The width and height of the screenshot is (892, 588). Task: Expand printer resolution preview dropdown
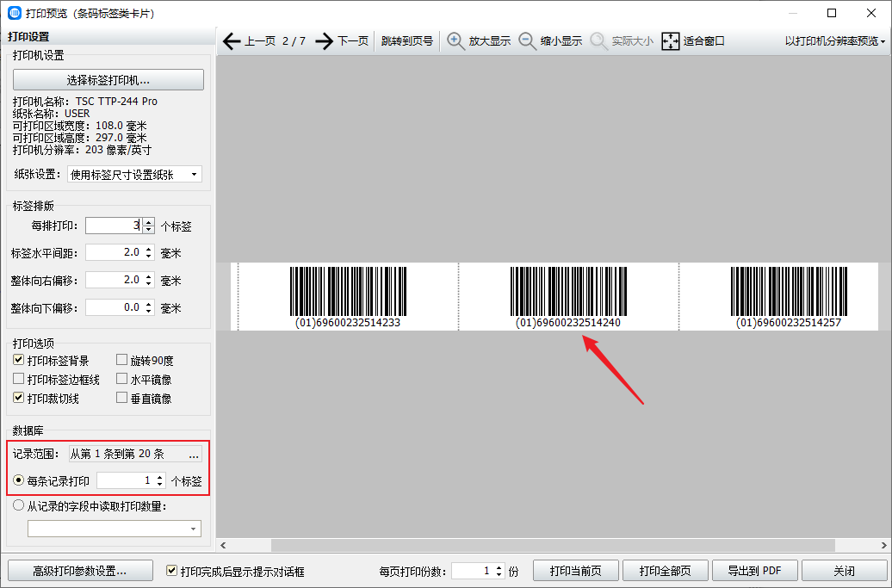tap(835, 41)
